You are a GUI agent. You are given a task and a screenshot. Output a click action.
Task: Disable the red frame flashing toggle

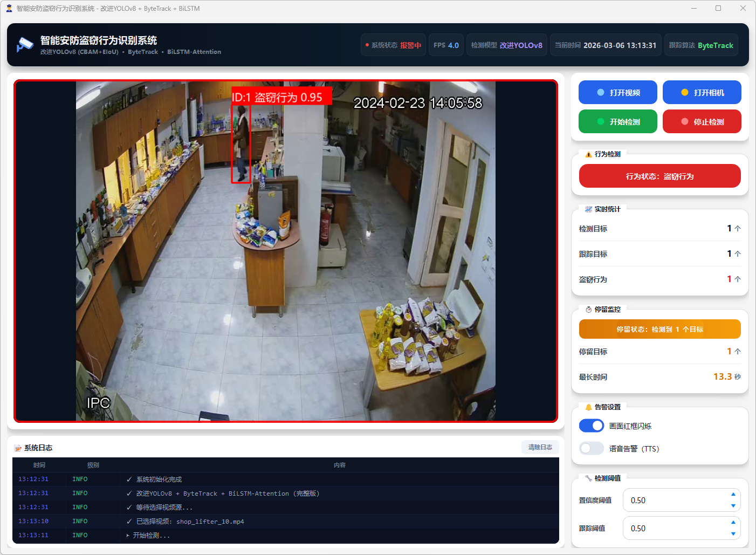pos(592,426)
